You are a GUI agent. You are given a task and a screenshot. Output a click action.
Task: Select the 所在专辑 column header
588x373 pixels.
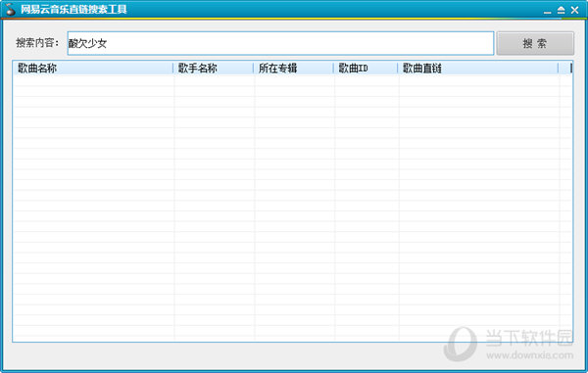click(x=293, y=69)
